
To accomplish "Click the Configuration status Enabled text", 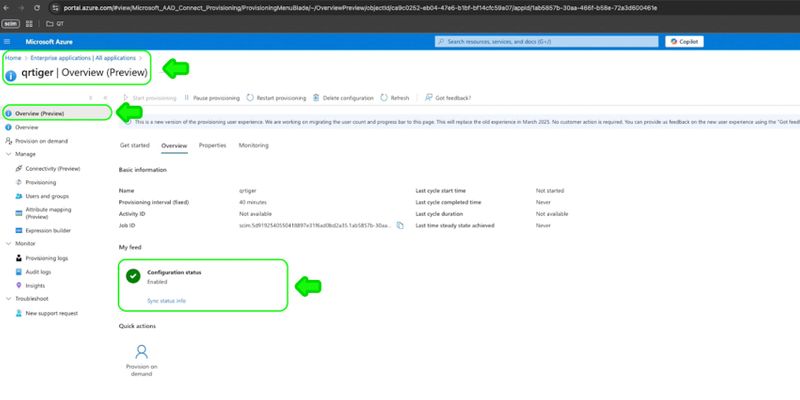I will [157, 282].
